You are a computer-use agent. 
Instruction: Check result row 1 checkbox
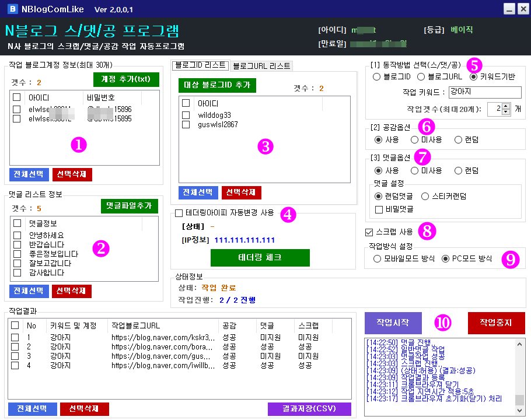coord(15,337)
